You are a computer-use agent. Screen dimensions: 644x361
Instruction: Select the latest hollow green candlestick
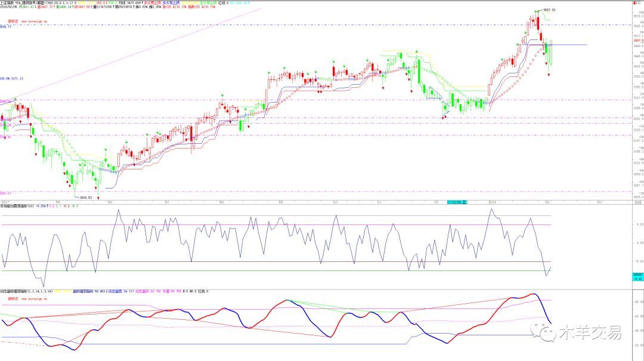(x=551, y=53)
